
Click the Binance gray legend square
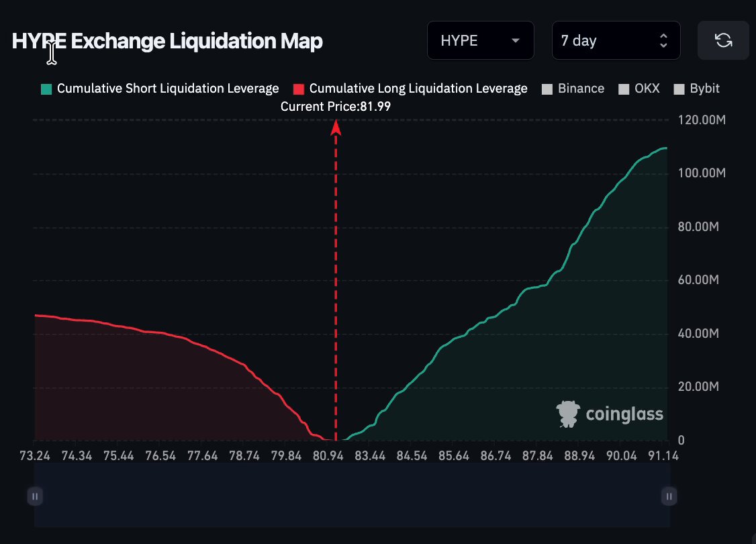(547, 89)
